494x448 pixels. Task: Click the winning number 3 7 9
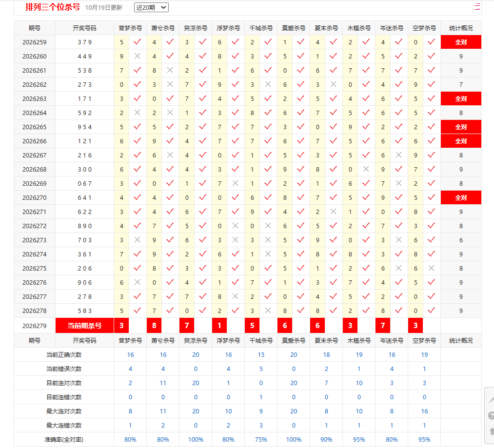click(84, 42)
